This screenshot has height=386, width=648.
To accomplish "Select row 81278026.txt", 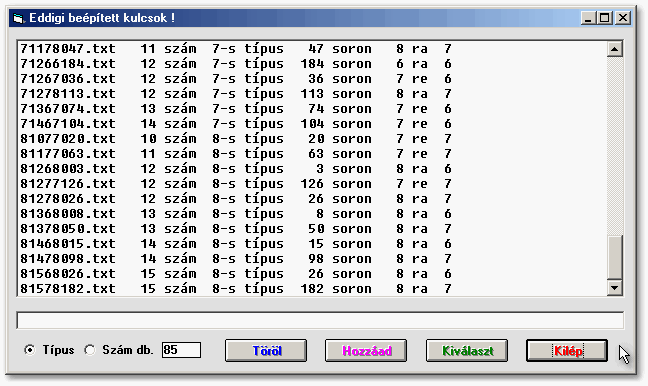I will [312, 199].
